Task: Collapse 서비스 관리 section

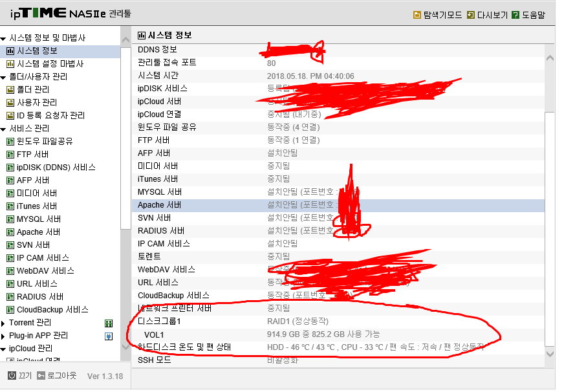Action: 3,129
